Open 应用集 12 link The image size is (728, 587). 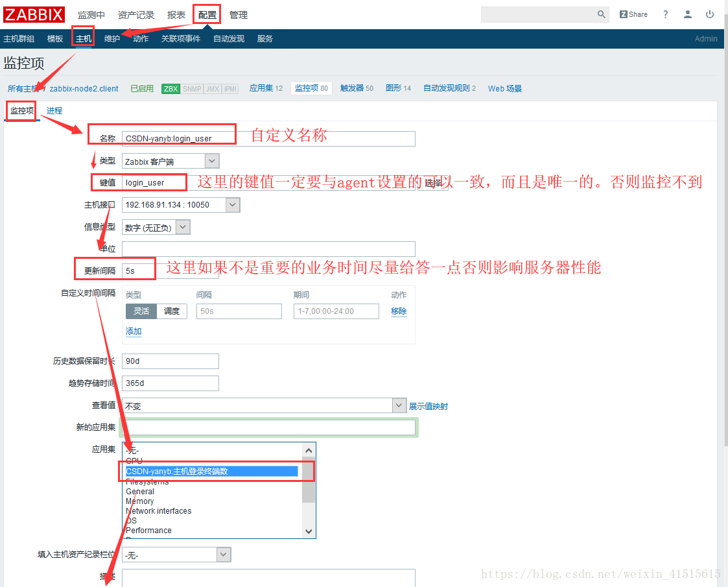click(266, 88)
